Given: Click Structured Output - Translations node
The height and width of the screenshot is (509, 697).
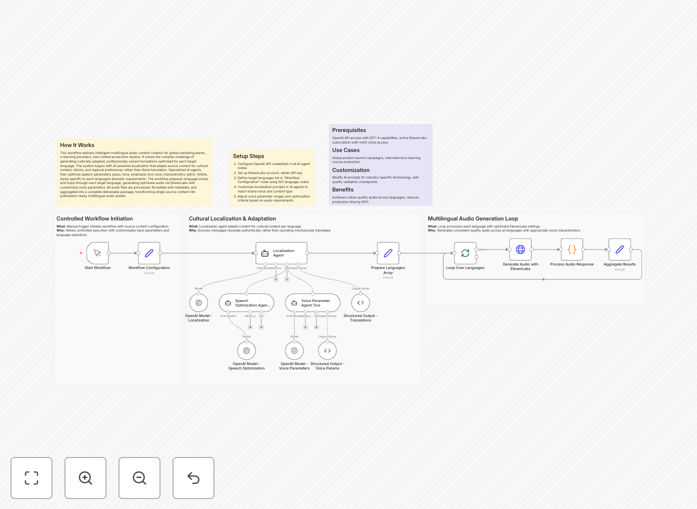Looking at the screenshot, I should click(x=361, y=303).
